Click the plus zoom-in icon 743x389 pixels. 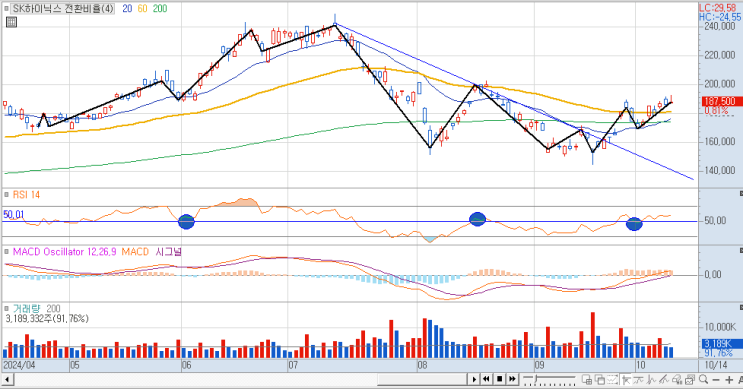coord(729,380)
